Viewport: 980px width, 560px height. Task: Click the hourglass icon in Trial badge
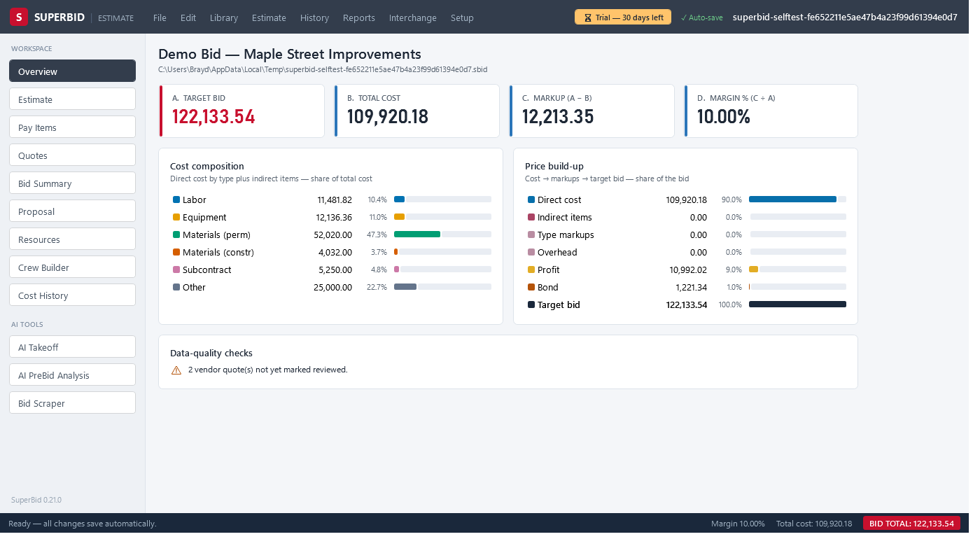[x=588, y=17]
